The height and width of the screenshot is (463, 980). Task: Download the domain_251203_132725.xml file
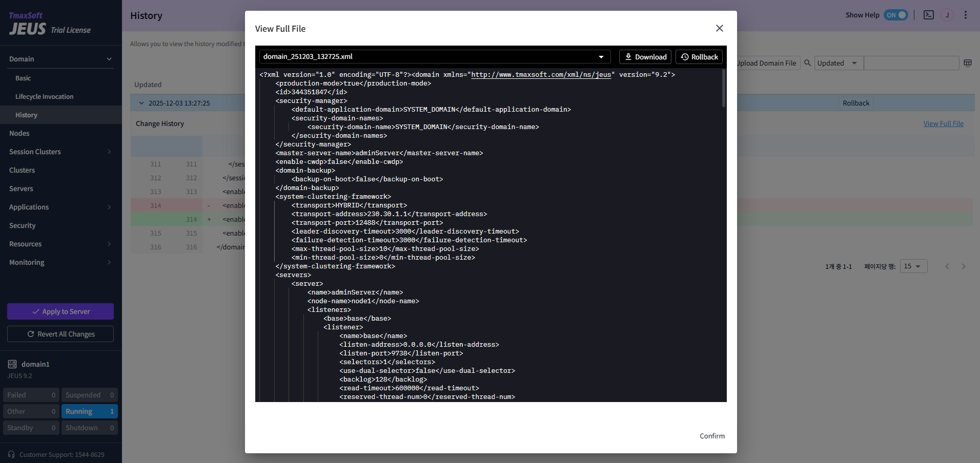point(645,56)
